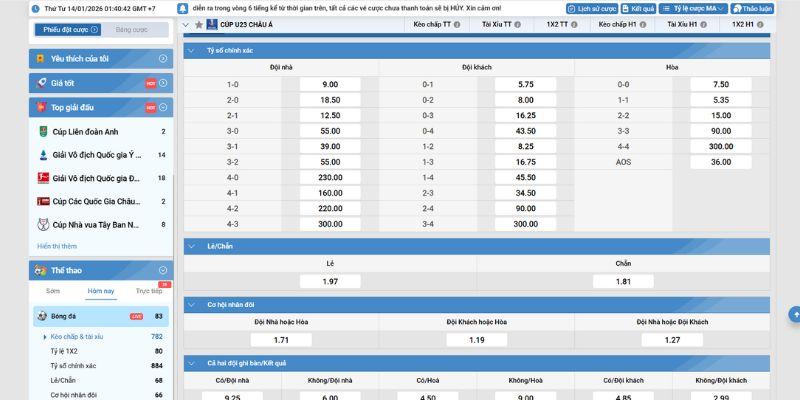Collapse the Cơ hội nhân đôi section
The height and width of the screenshot is (400, 800).
[x=191, y=305]
